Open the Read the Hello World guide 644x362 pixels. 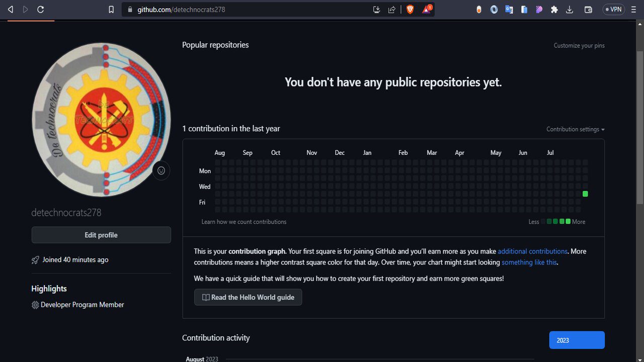tap(248, 297)
